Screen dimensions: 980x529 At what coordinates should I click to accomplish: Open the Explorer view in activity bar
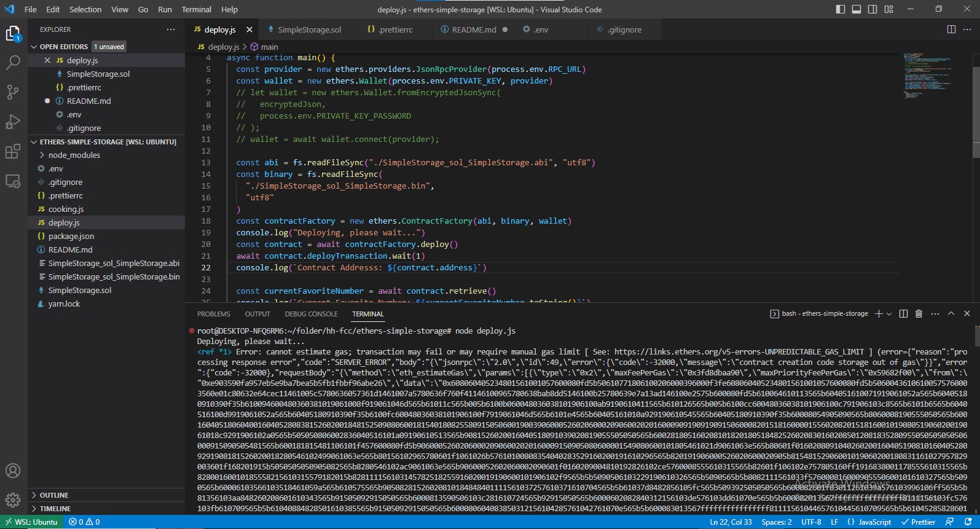(x=13, y=34)
